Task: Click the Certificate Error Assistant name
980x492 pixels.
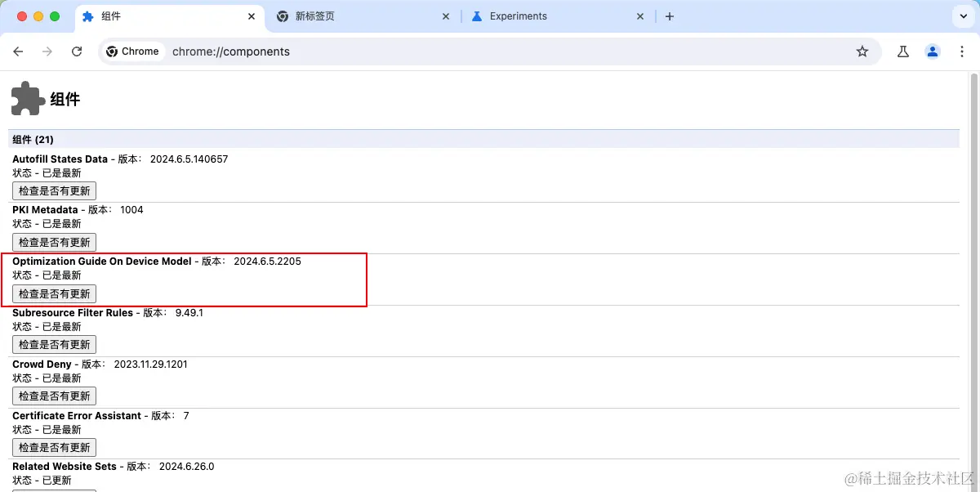Action: click(77, 416)
